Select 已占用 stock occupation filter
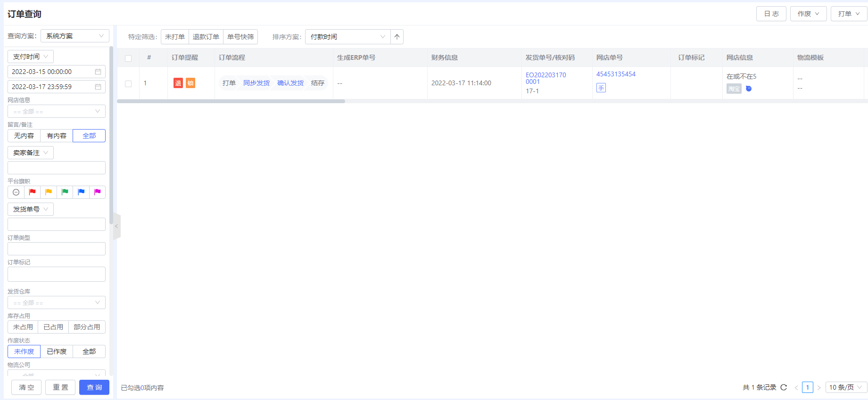 pyautogui.click(x=53, y=327)
